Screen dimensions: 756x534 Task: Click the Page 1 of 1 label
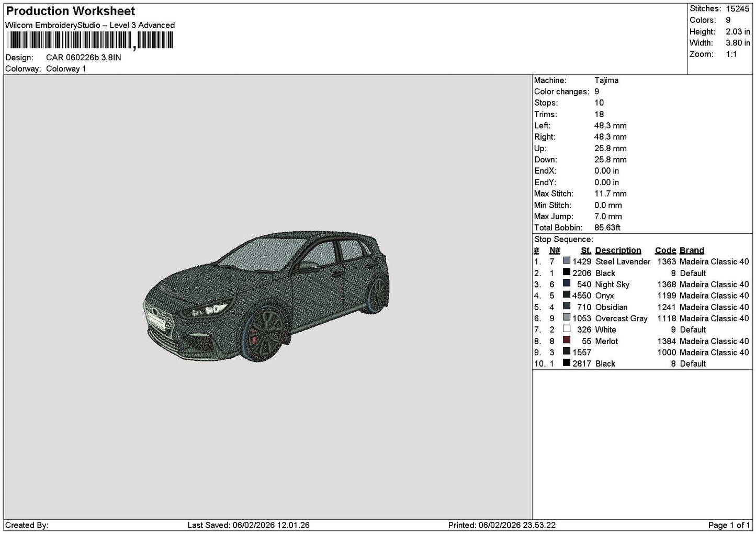pyautogui.click(x=729, y=525)
